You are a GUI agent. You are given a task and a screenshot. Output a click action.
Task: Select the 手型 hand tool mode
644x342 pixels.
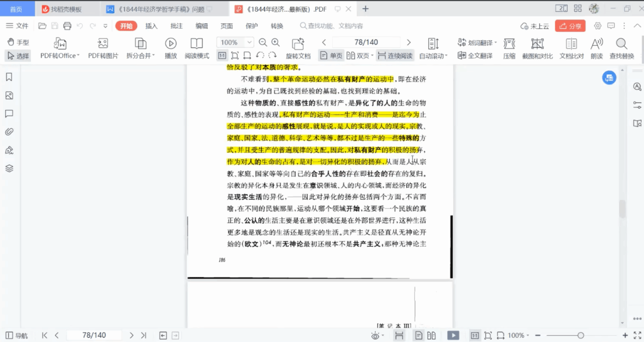click(x=18, y=43)
